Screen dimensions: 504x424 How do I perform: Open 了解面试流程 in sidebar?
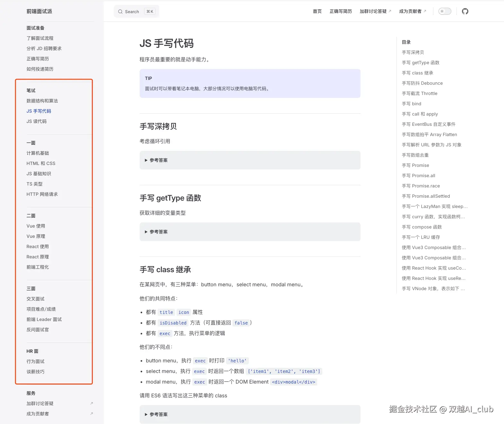[40, 38]
